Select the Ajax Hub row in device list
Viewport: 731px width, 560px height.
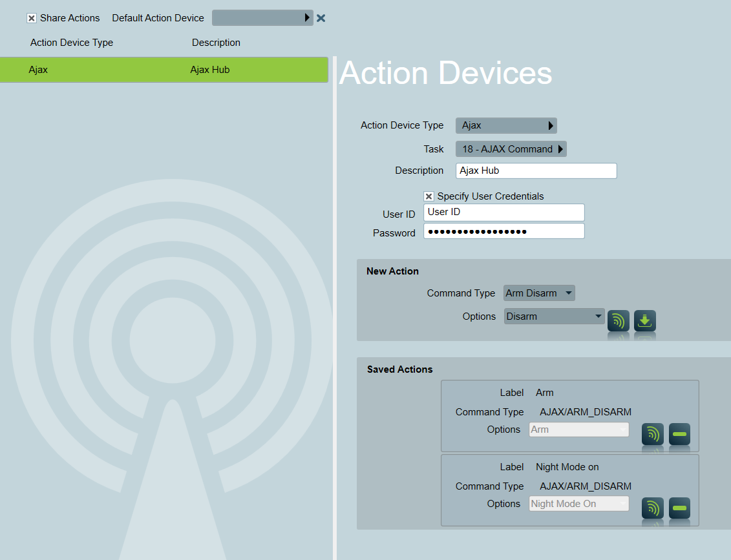(164, 70)
